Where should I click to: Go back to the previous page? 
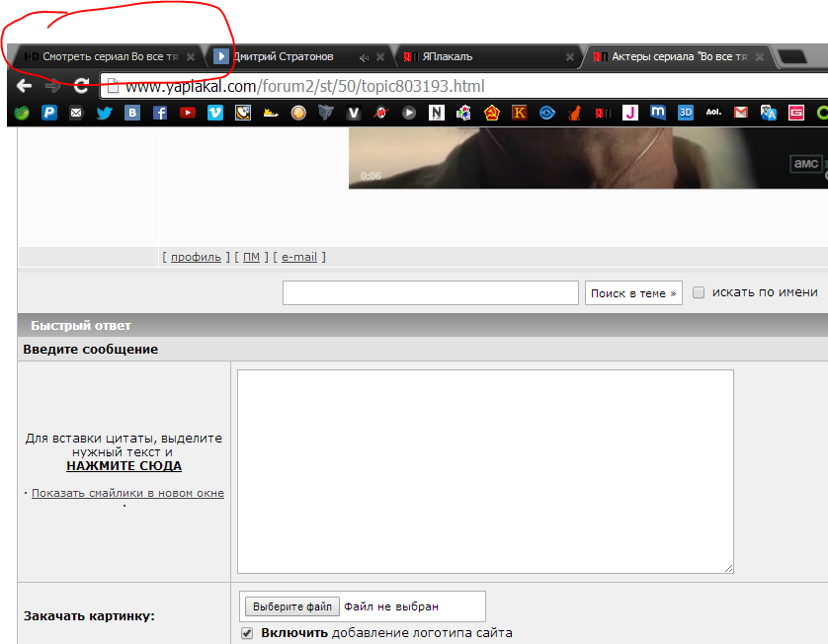(25, 86)
